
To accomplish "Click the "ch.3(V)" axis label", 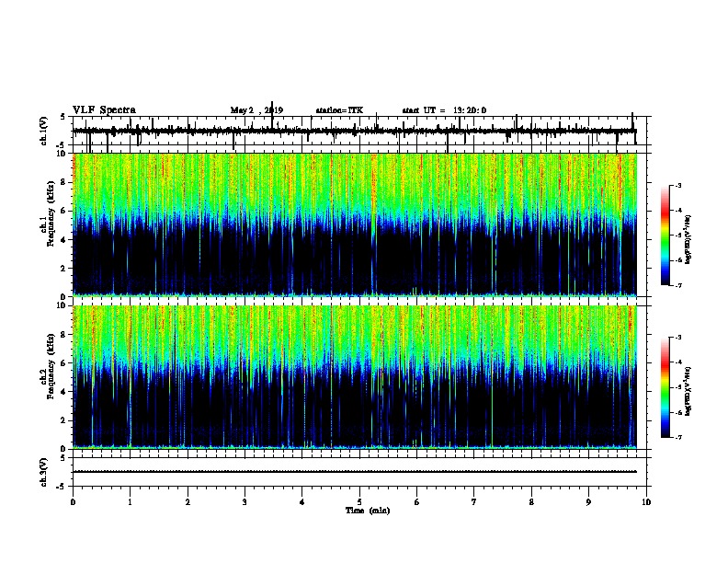I will [x=44, y=472].
